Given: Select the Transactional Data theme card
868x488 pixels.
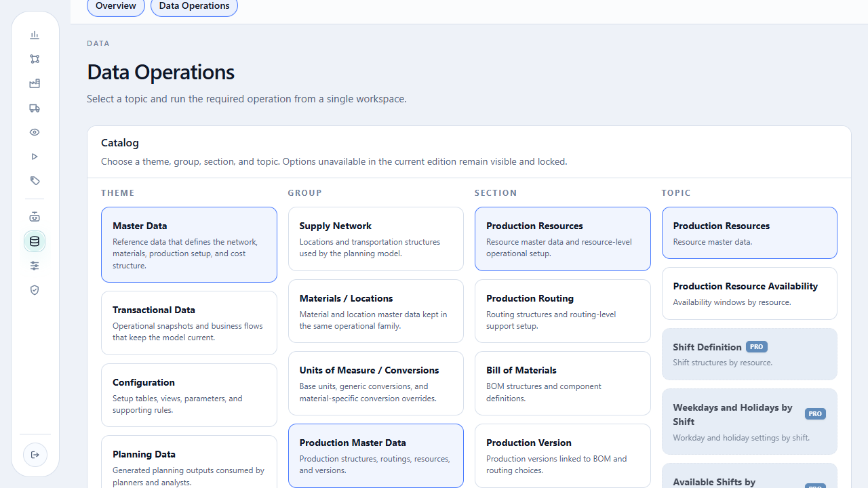Looking at the screenshot, I should [x=189, y=323].
